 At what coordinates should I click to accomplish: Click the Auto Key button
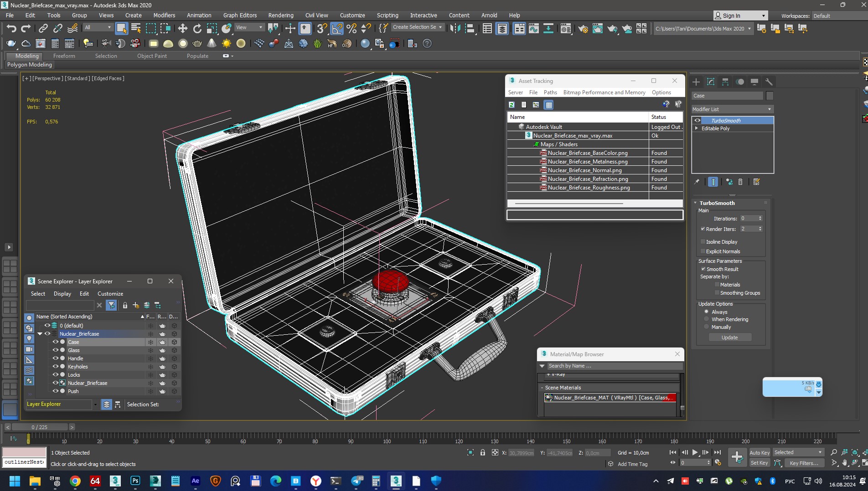click(x=759, y=452)
